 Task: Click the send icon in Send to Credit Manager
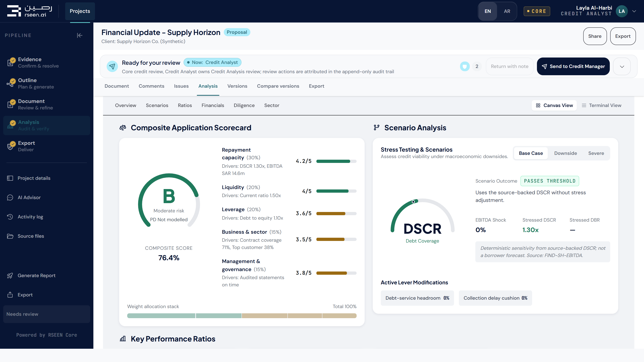pos(544,66)
